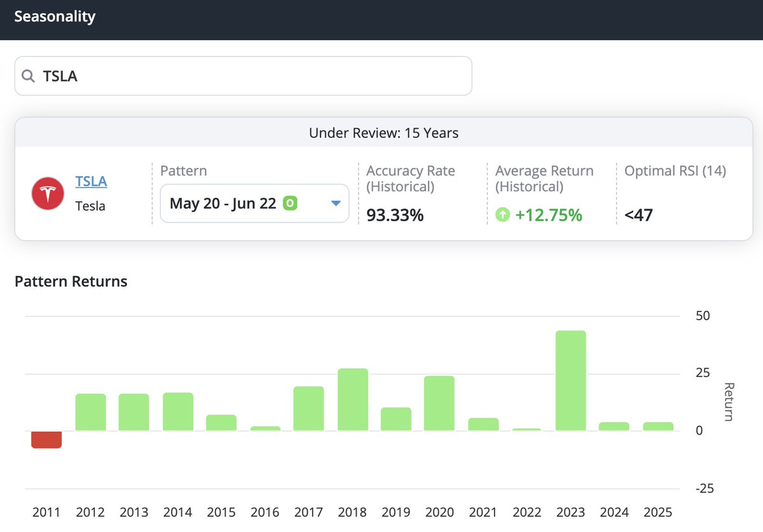Image resolution: width=763 pixels, height=532 pixels.
Task: Select the 2021 return bar
Action: 483,425
